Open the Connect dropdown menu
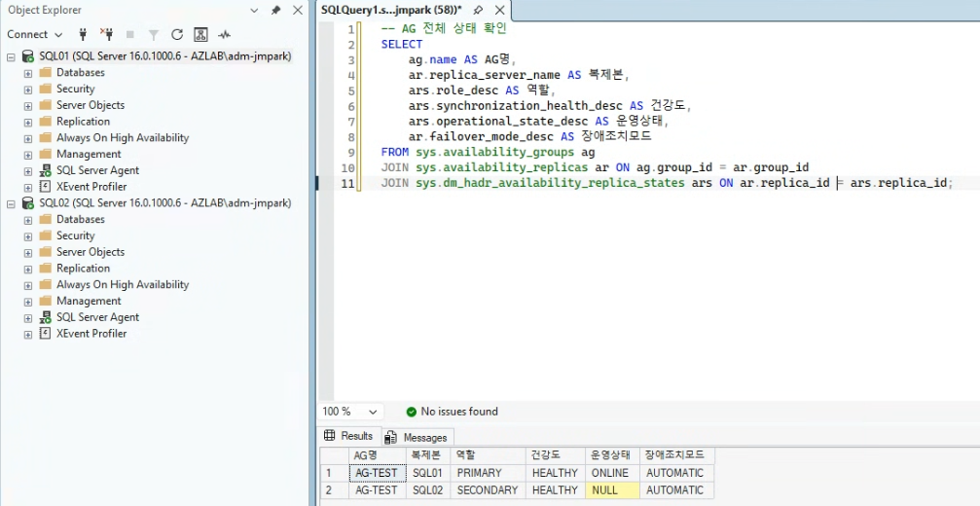This screenshot has width=980, height=506. point(35,34)
